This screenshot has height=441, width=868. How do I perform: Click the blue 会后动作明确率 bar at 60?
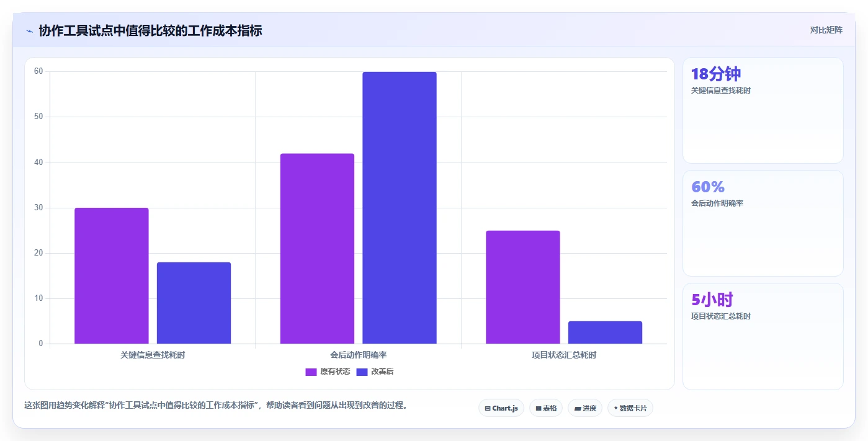click(x=400, y=208)
